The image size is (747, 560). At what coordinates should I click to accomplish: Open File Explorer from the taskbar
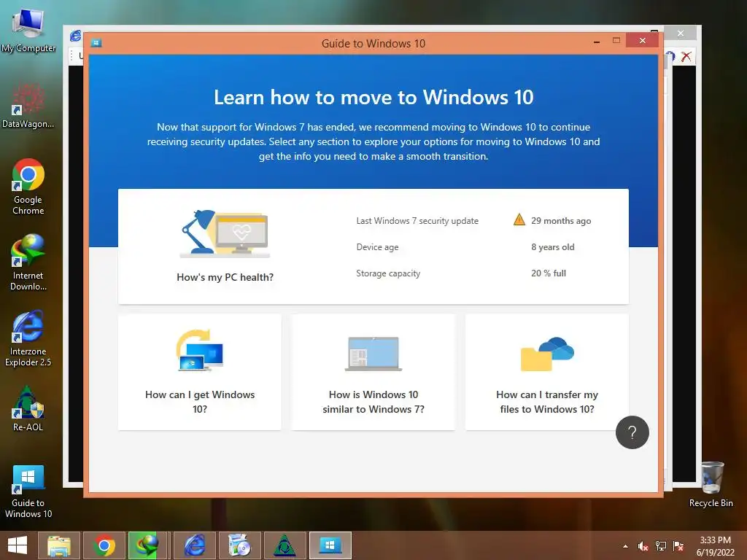click(x=58, y=545)
